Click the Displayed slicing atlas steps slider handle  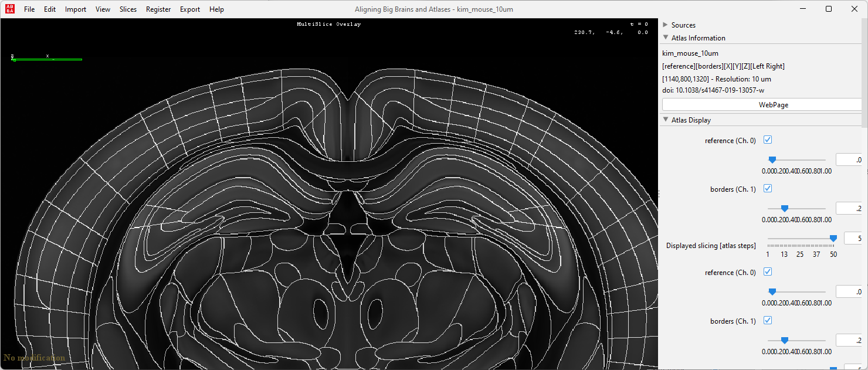click(833, 238)
